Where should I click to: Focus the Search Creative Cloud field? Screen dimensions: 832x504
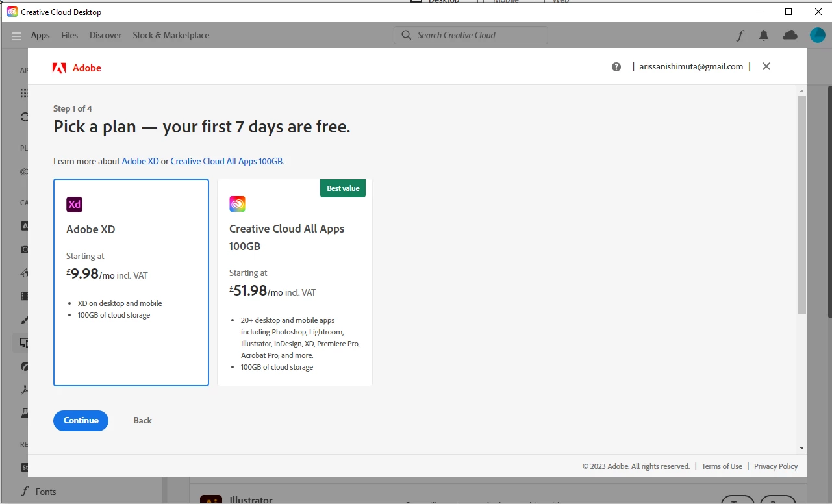471,35
